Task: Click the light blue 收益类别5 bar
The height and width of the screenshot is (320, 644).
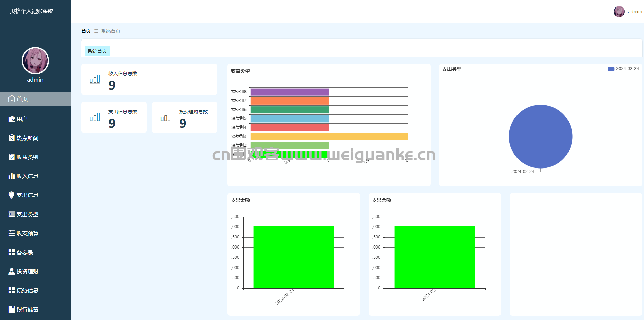Action: [x=290, y=119]
